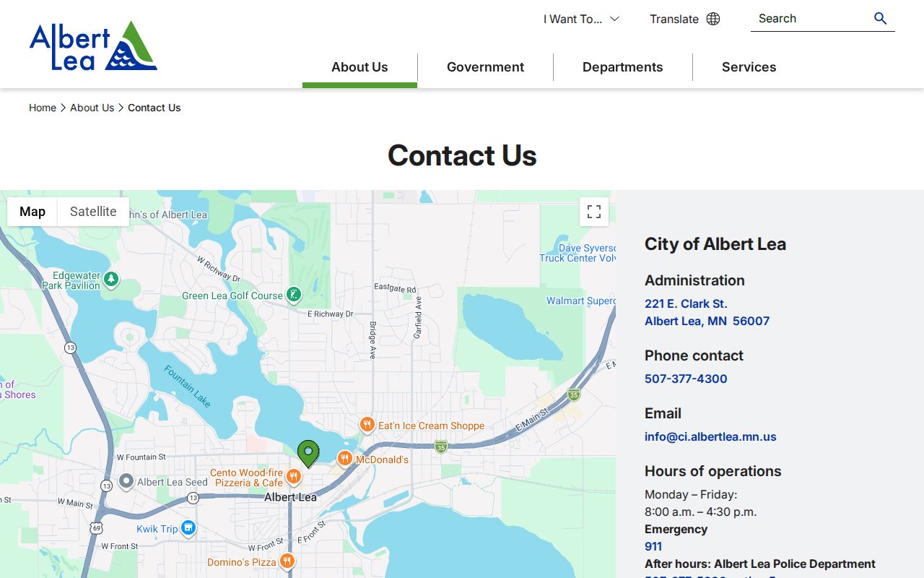Click Albert Lea Seed map marker

click(x=126, y=481)
